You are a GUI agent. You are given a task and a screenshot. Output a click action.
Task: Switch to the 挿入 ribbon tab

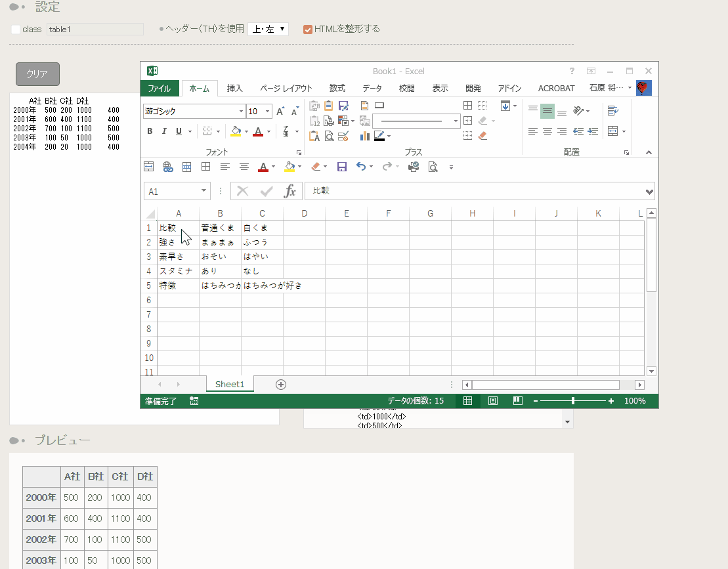pos(234,88)
